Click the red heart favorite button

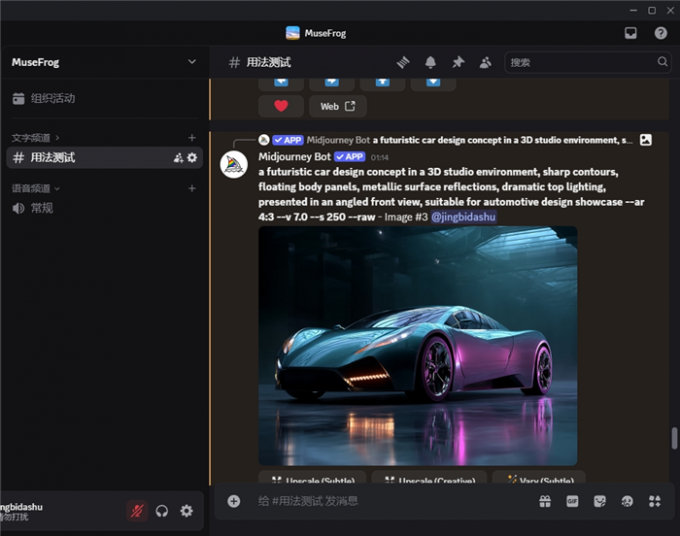[281, 106]
